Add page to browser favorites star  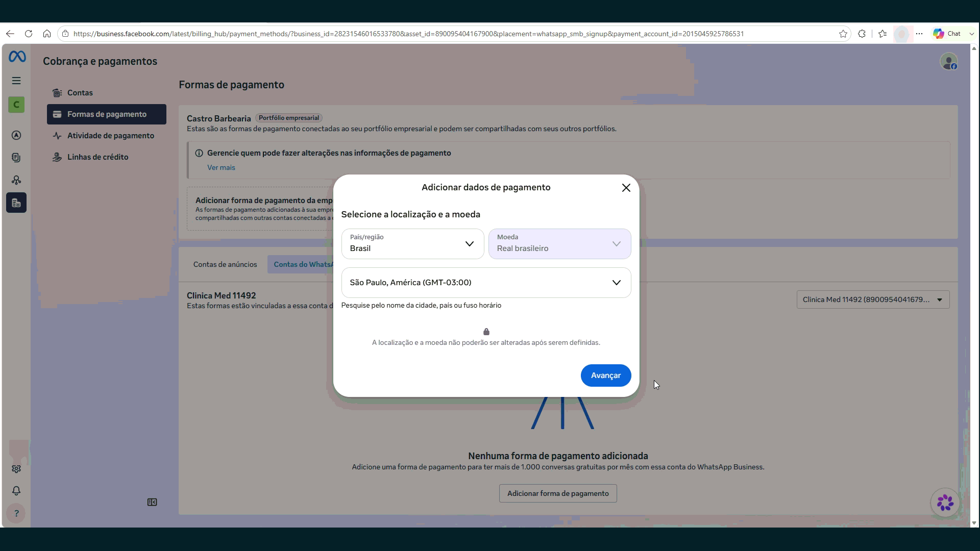843,34
